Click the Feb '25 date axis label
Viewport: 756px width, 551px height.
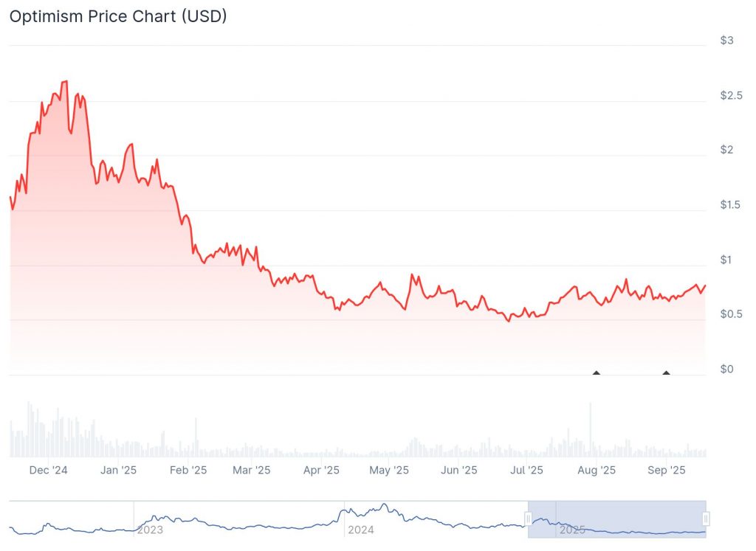(188, 470)
